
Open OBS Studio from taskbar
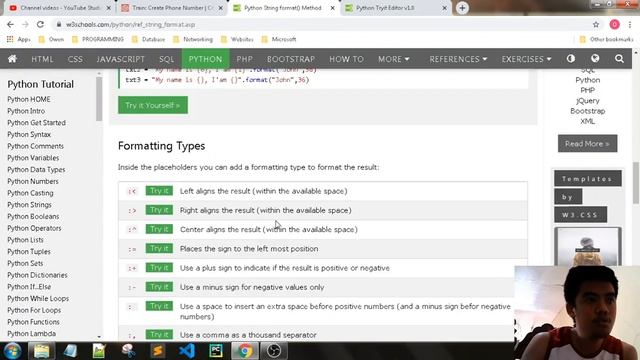[x=273, y=351]
